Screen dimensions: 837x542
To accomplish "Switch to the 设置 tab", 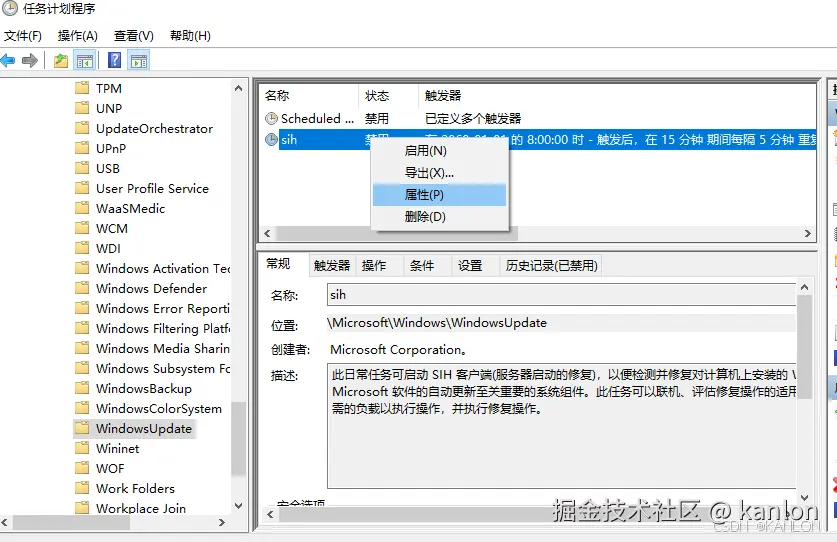I will point(470,265).
